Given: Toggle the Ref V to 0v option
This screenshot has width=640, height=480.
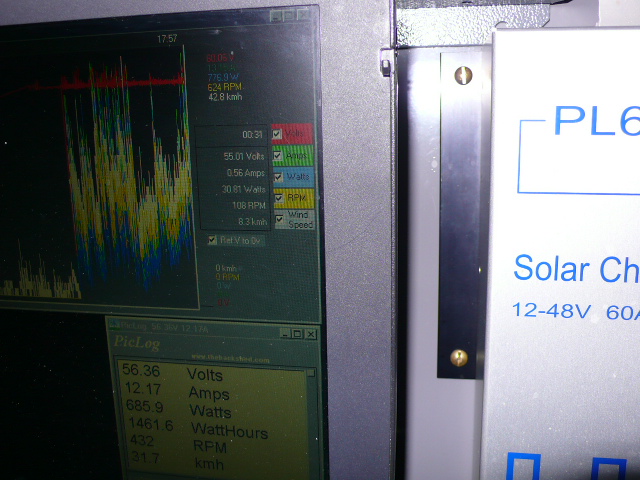Looking at the screenshot, I should tap(212, 240).
